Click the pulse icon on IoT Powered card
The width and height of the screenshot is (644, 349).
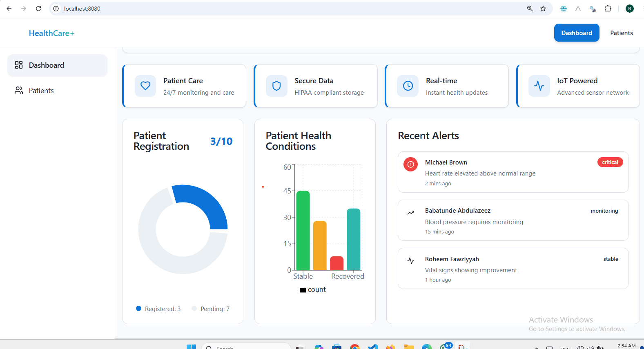539,86
